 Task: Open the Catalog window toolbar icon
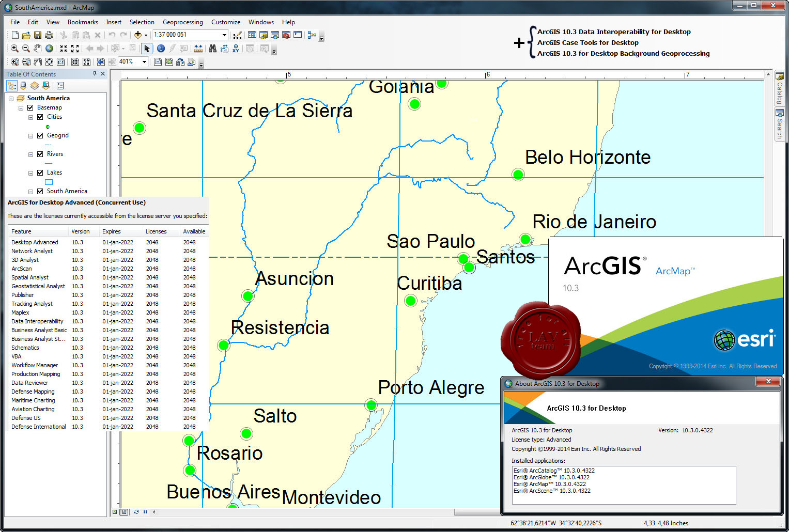(x=264, y=35)
